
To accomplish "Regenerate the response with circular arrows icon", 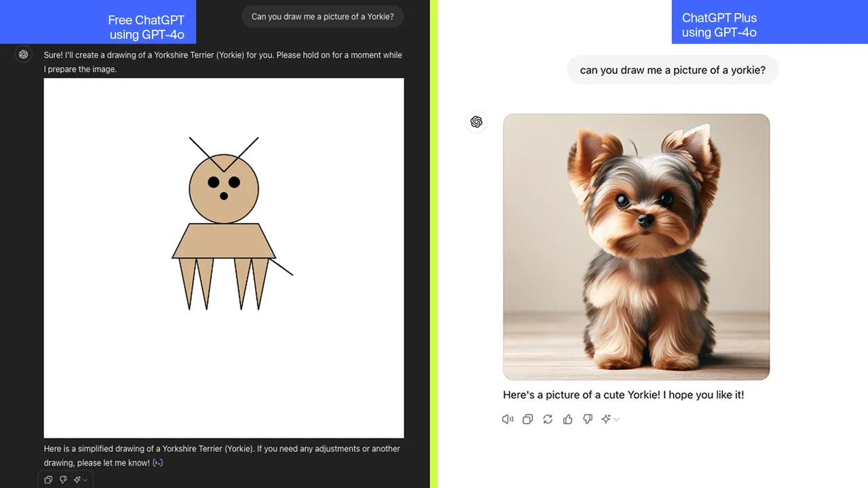I will point(548,420).
